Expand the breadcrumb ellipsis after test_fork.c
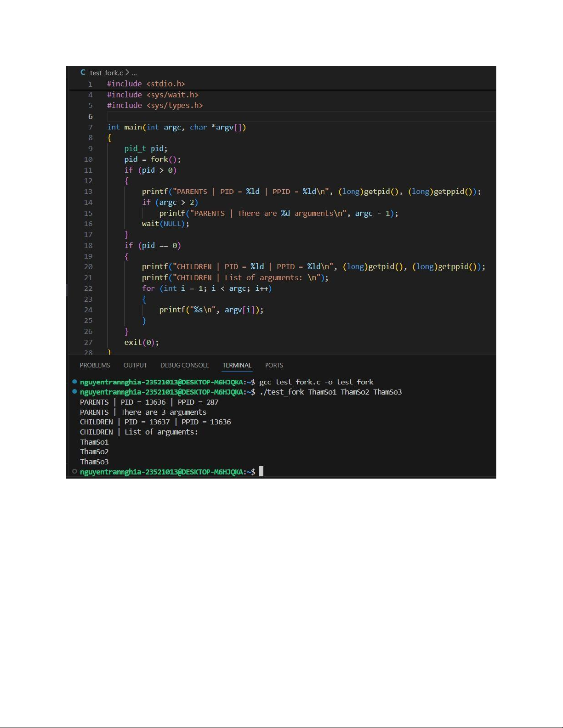The height and width of the screenshot is (728, 563). point(134,73)
